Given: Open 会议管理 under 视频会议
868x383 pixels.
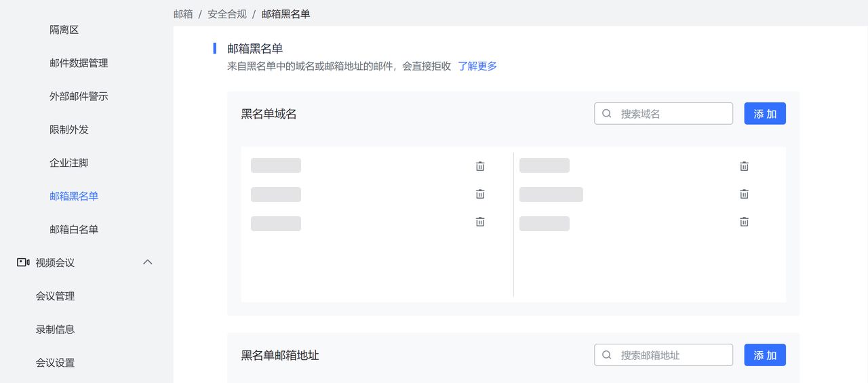Looking at the screenshot, I should pyautogui.click(x=55, y=296).
